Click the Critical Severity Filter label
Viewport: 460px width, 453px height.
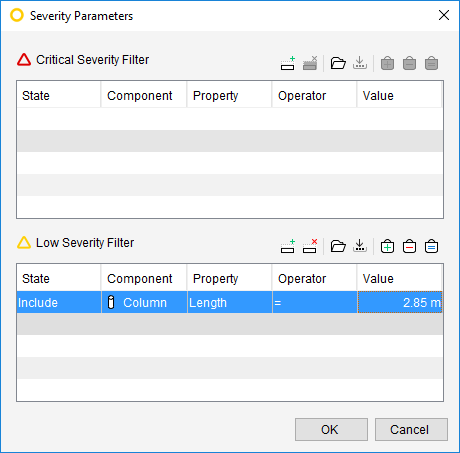click(x=92, y=60)
